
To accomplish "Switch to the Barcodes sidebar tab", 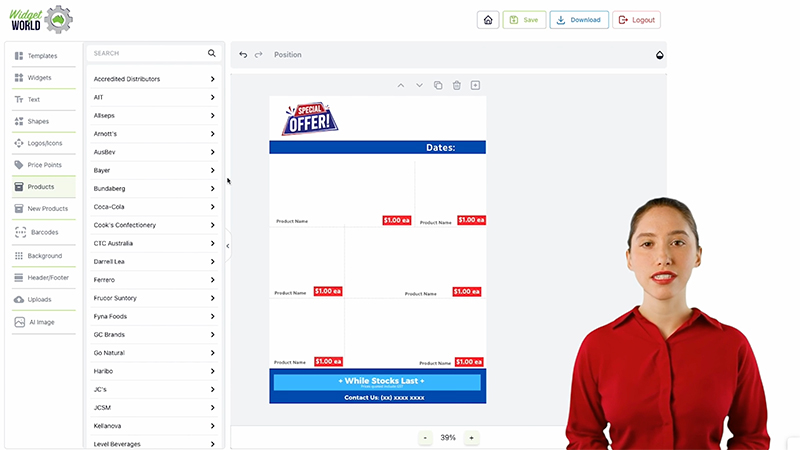I will (x=44, y=232).
